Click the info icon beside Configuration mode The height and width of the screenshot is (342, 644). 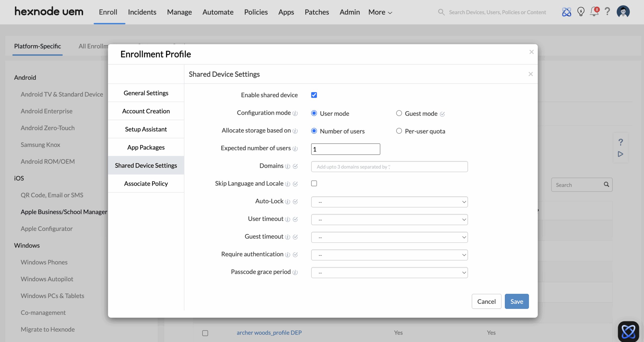pos(295,113)
